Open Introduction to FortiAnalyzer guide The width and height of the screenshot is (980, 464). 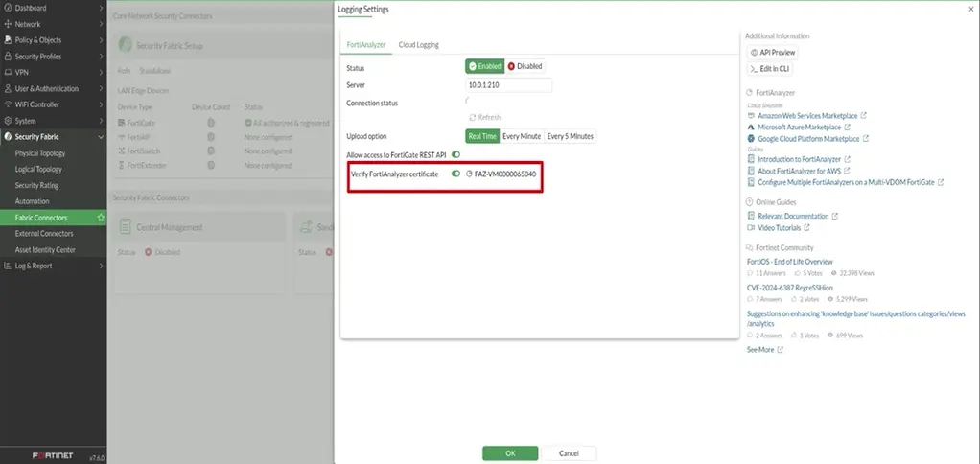point(799,159)
